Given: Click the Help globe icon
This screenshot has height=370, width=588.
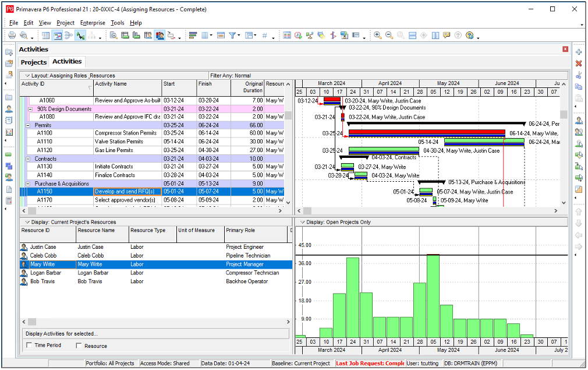Looking at the screenshot, I should (x=469, y=36).
